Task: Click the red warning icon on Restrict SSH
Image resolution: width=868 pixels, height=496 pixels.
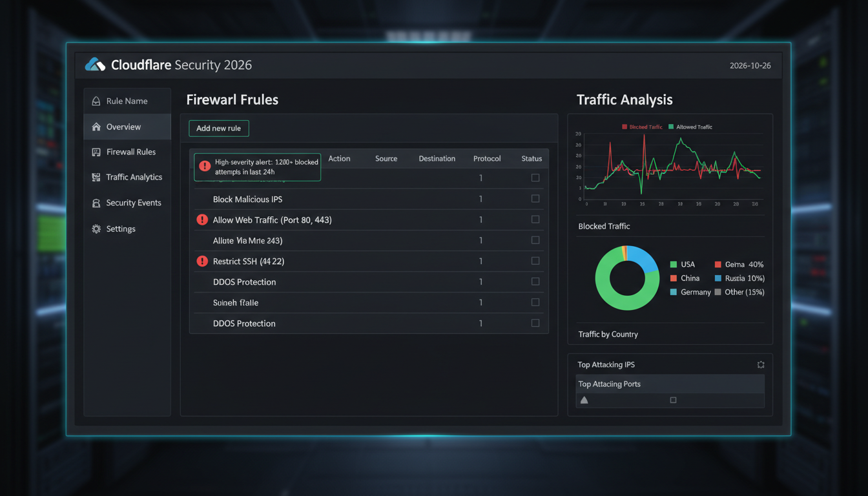Action: tap(202, 261)
